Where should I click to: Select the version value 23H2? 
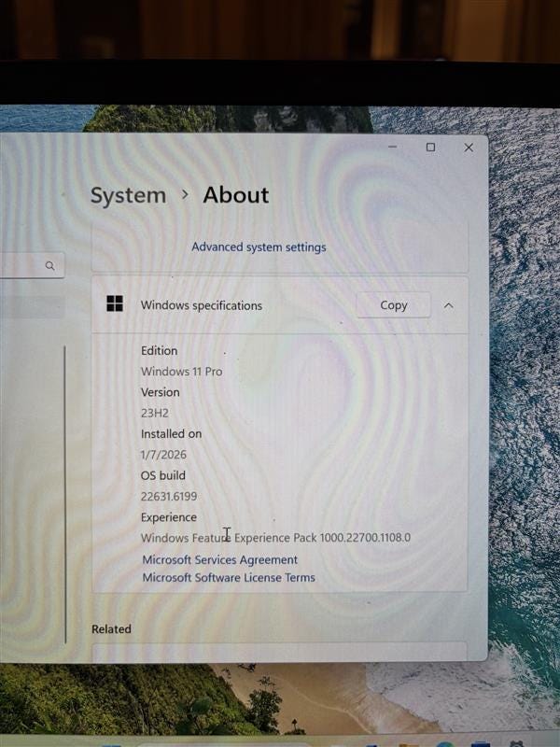click(x=155, y=413)
